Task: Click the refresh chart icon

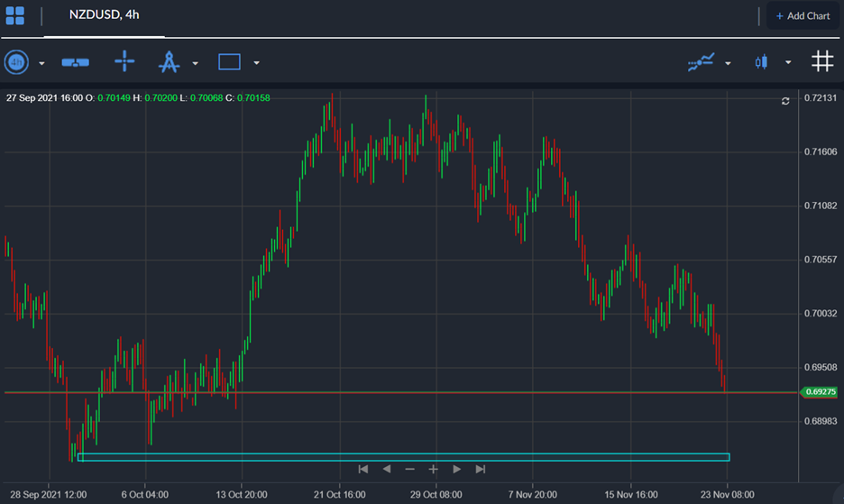Action: click(x=785, y=101)
